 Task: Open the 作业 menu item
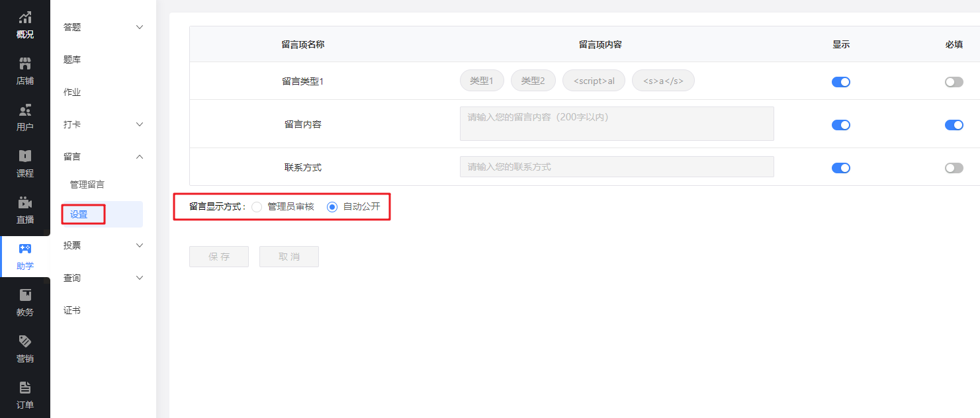(x=72, y=92)
